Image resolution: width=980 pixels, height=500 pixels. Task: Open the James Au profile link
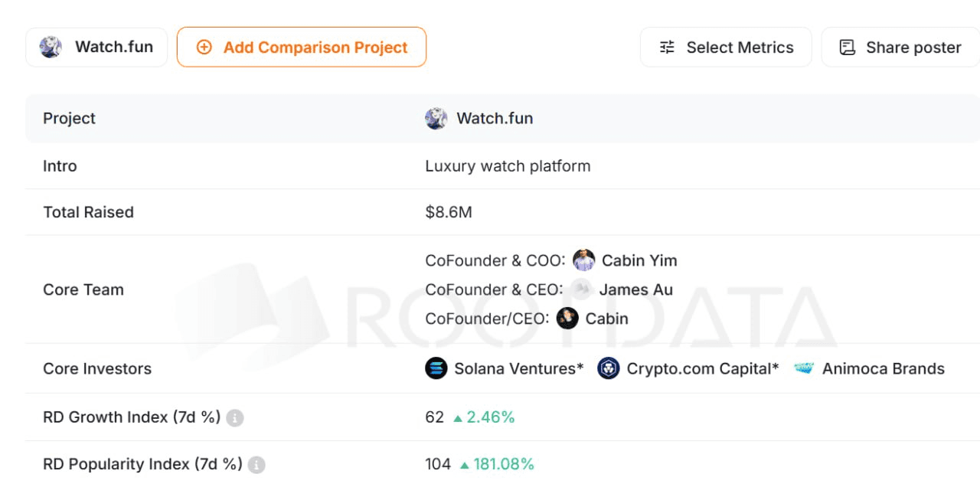click(x=635, y=289)
